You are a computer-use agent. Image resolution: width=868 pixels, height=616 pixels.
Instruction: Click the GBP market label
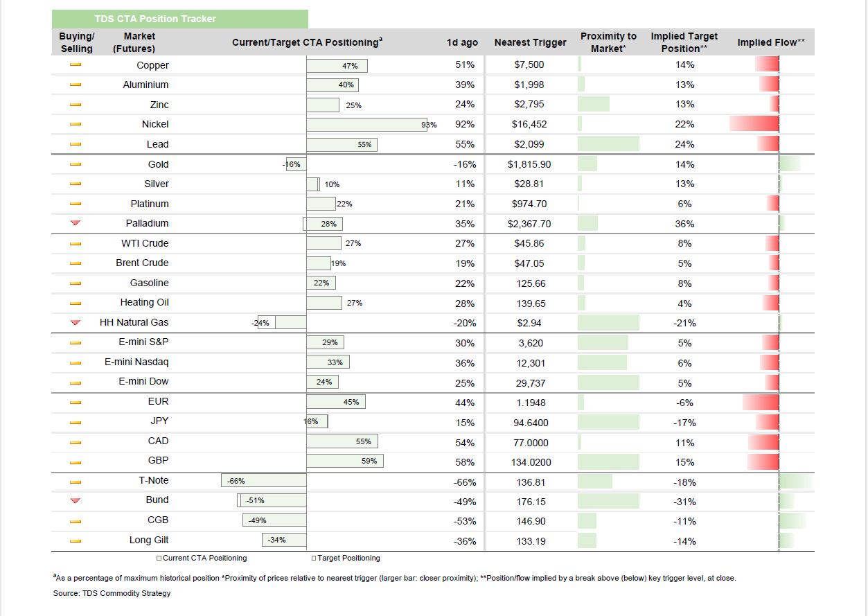[x=159, y=460]
